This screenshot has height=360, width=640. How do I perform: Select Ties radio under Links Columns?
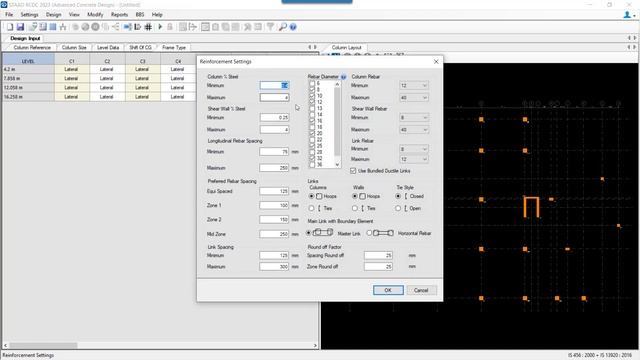[x=311, y=208]
